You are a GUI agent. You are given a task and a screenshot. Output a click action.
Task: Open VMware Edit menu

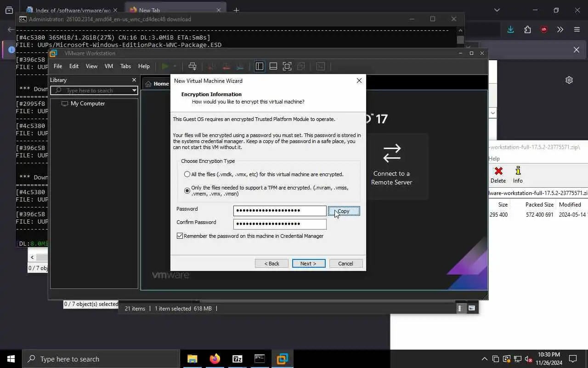pos(74,66)
